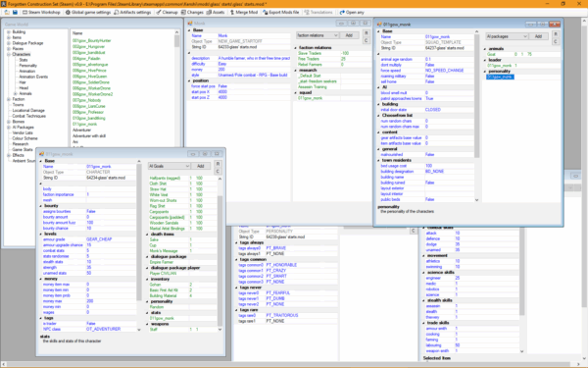Viewport: 588px width, 368px height.
Task: Open Global game settings
Action: click(x=88, y=13)
